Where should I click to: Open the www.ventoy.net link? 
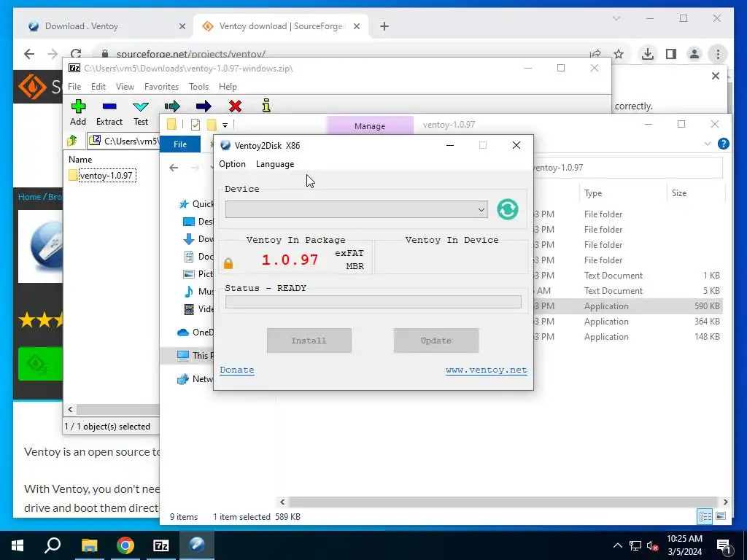(x=487, y=370)
